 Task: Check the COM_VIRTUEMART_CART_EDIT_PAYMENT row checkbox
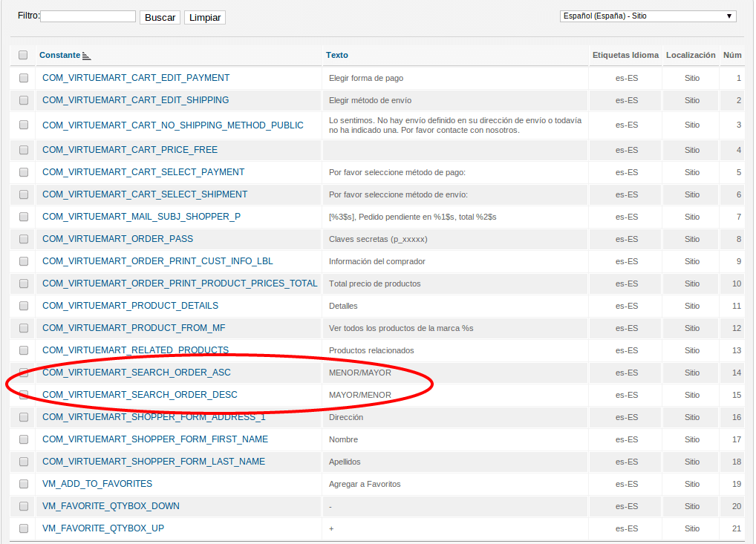pos(24,78)
